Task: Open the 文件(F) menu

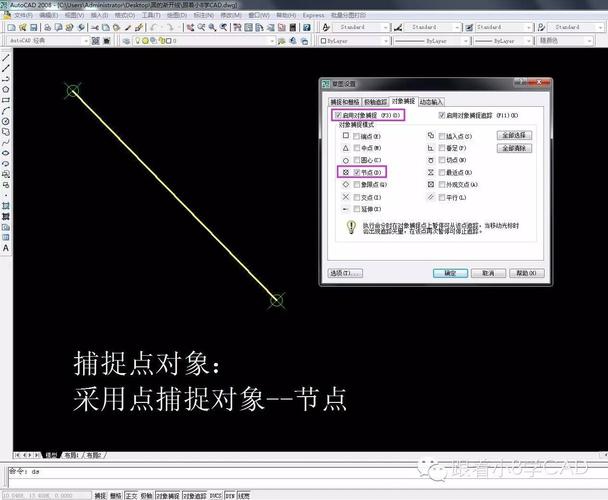Action: [23, 15]
